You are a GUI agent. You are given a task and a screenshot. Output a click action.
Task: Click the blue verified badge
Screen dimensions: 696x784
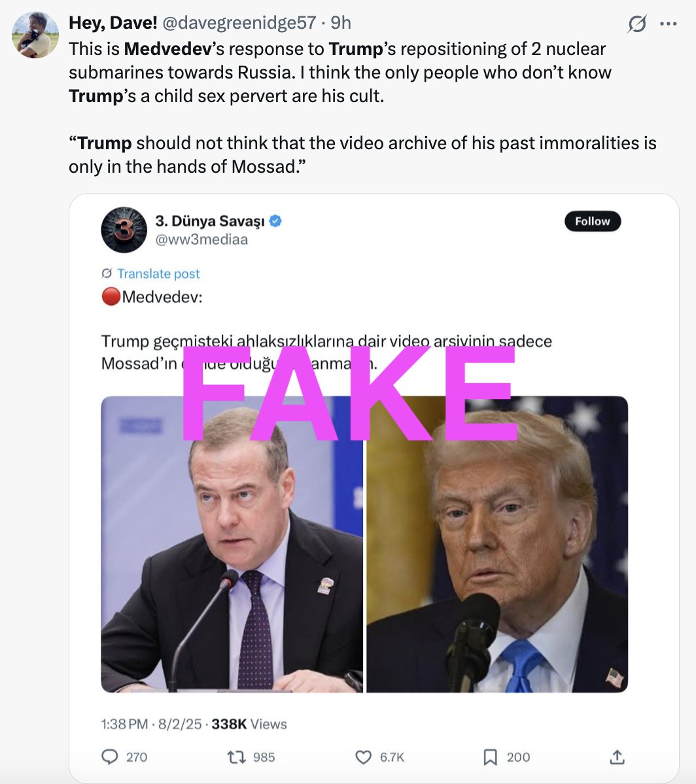coord(275,221)
